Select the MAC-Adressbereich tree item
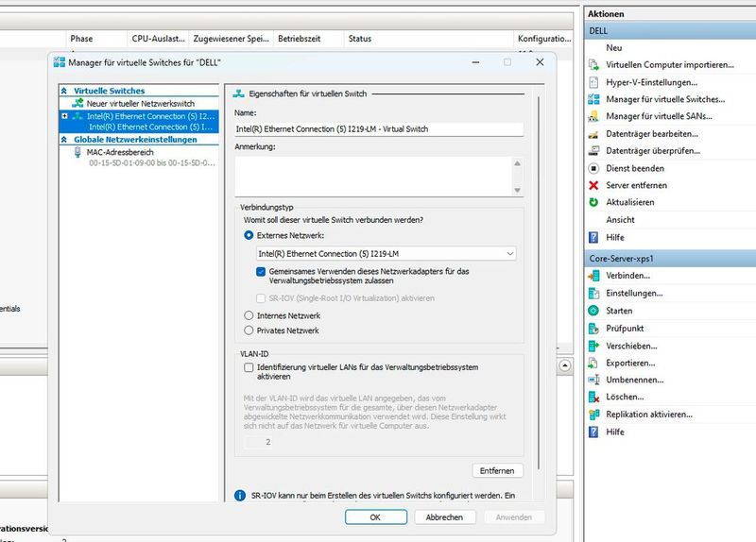Viewport: 756px width, 542px height. pyautogui.click(x=139, y=158)
